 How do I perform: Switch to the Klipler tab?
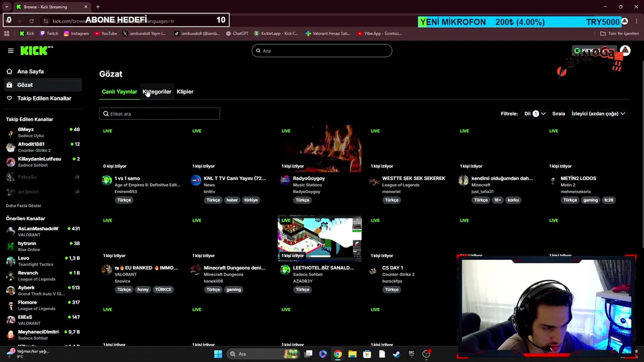(185, 92)
